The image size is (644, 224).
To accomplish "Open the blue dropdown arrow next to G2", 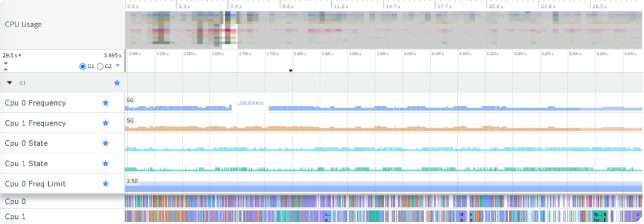I will coord(118,66).
